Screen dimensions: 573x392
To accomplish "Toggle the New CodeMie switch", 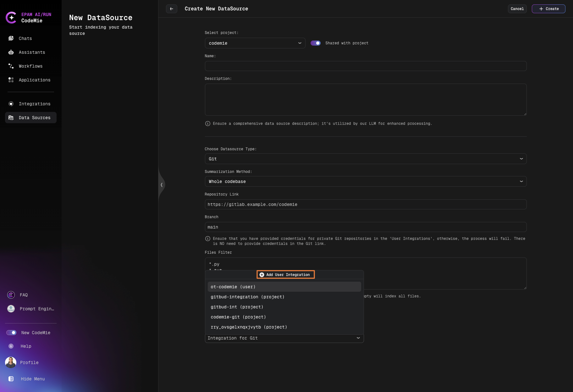I will tap(11, 333).
